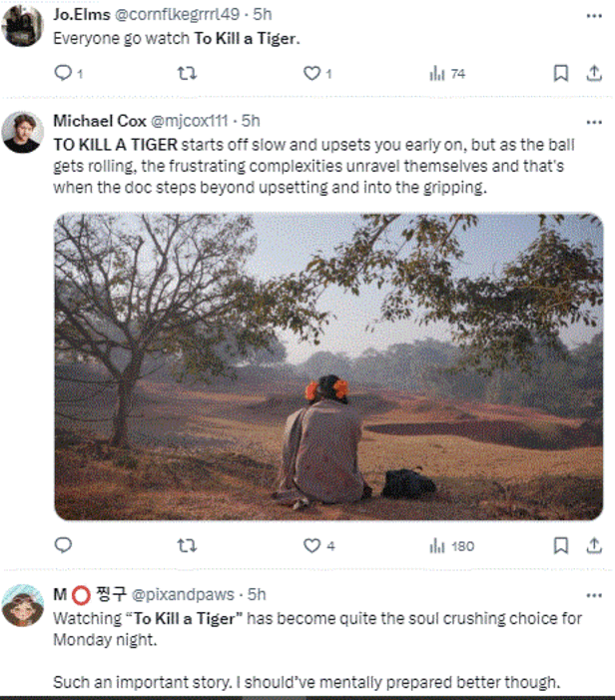Open the To Kill a Tiger photo
Viewport: 615px width, 700px height.
[328, 366]
